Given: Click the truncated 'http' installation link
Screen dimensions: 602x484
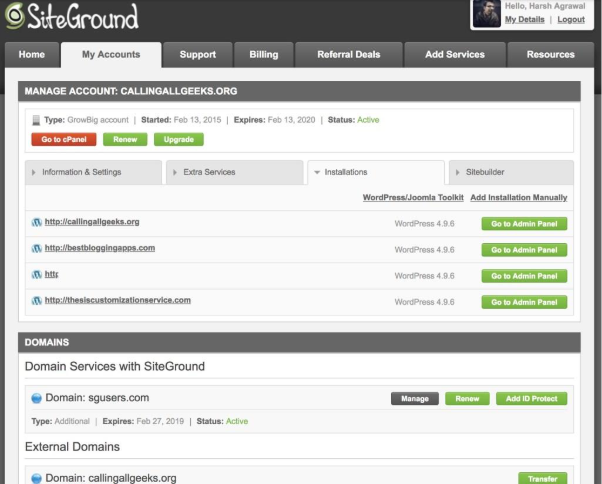Looking at the screenshot, I should pos(51,274).
